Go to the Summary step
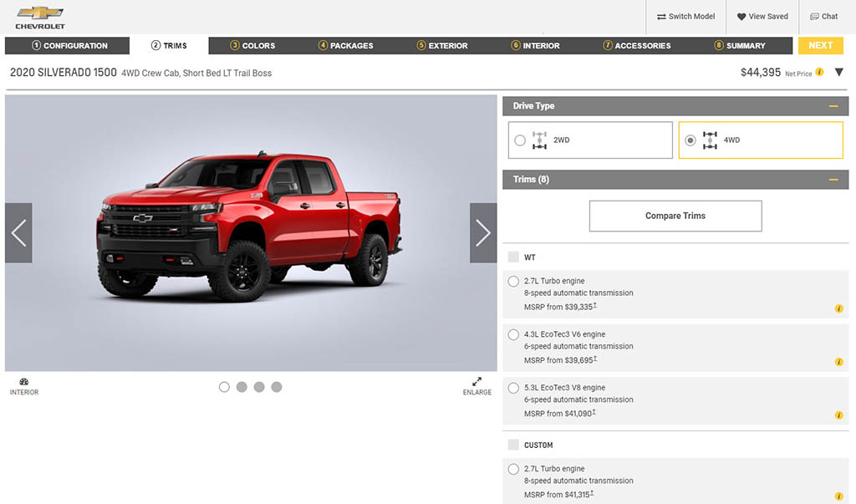Viewport: 856px width, 504px height. point(740,46)
